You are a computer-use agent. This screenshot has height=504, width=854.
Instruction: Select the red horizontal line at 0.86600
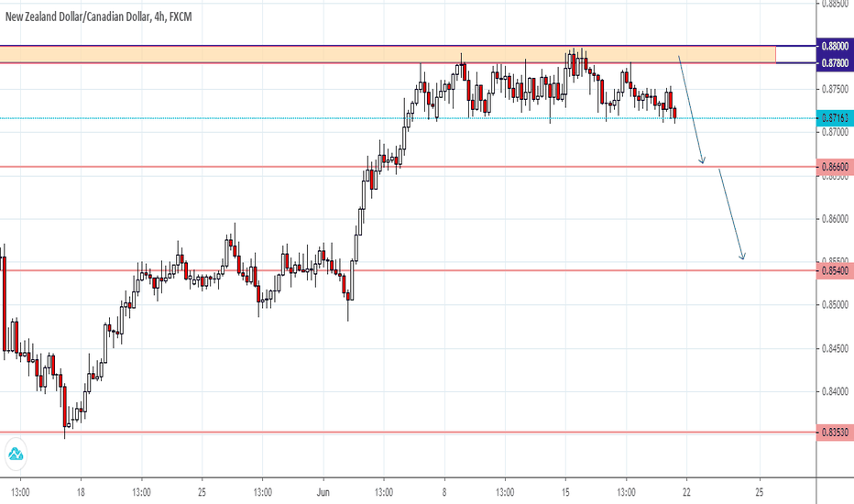[x=408, y=167]
